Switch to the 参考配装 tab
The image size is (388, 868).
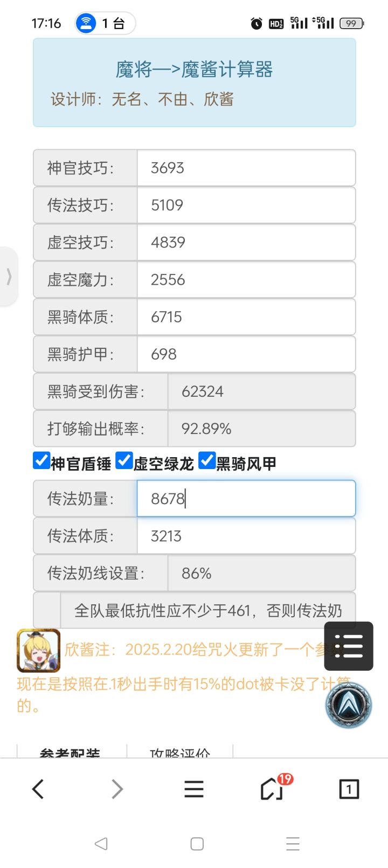[x=70, y=752]
